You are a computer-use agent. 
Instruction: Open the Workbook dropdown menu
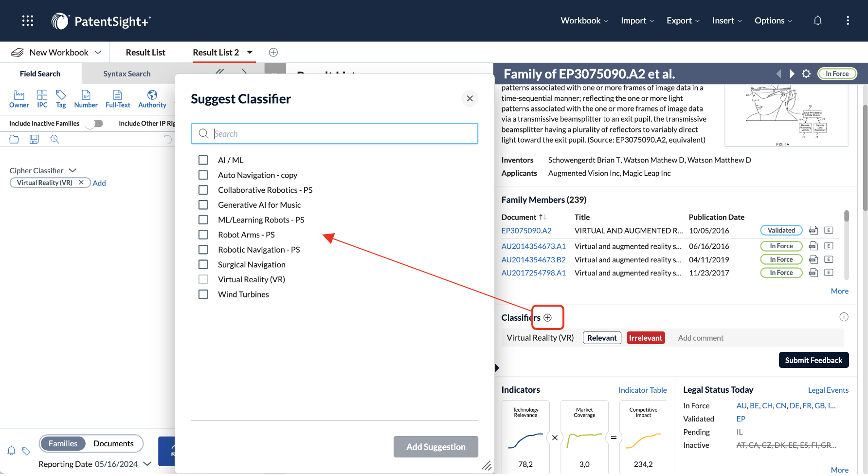pos(584,20)
